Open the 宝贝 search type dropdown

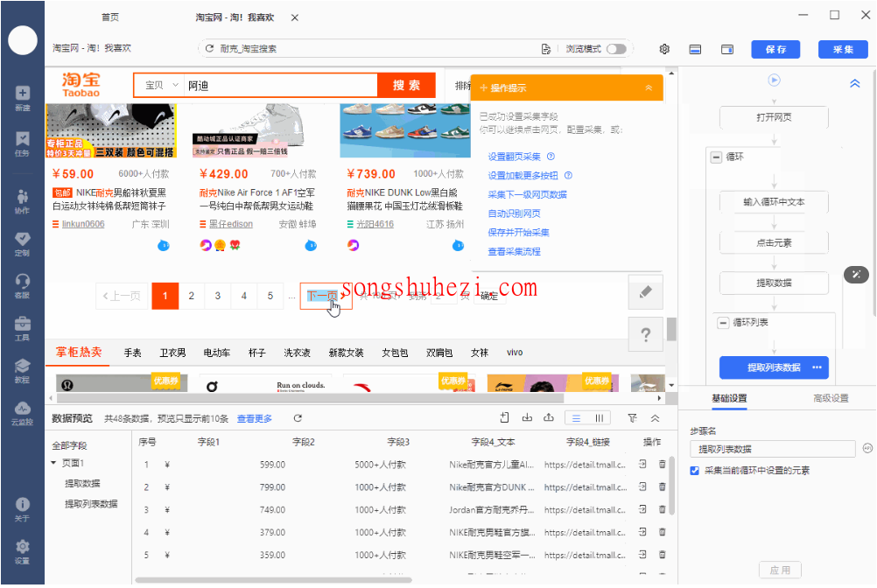point(161,86)
